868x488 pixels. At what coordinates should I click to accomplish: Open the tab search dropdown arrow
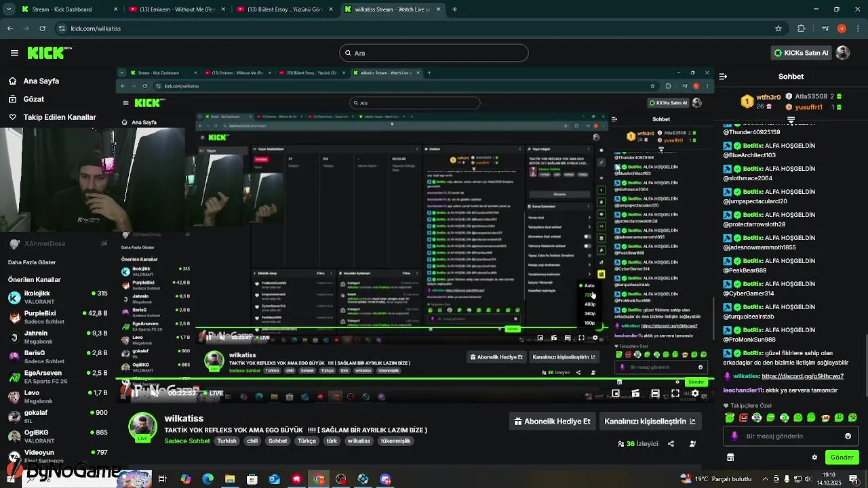[x=9, y=9]
